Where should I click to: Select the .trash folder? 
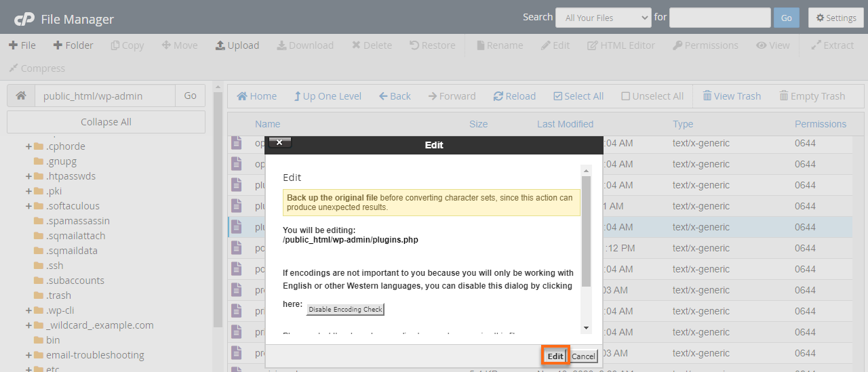pyautogui.click(x=58, y=295)
